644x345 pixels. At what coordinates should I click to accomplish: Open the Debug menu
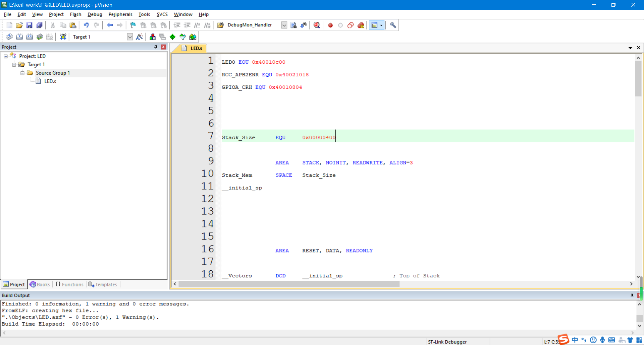95,14
